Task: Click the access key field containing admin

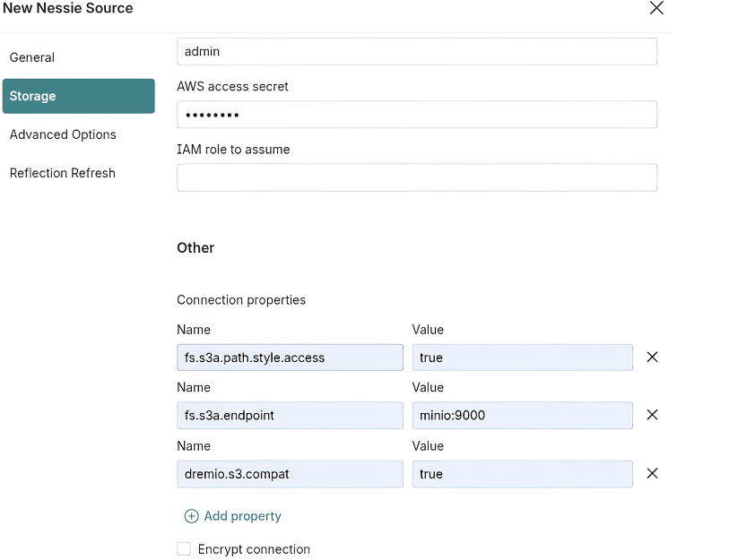Action: [x=417, y=51]
